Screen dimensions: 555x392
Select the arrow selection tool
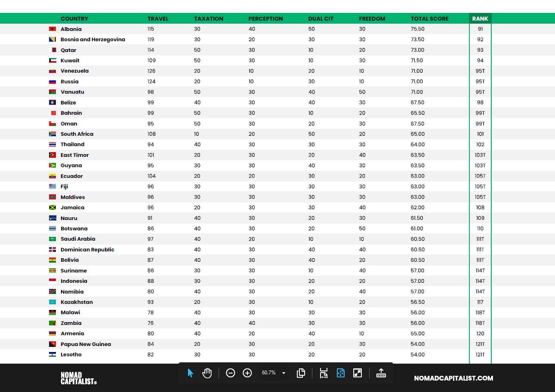[x=191, y=373]
